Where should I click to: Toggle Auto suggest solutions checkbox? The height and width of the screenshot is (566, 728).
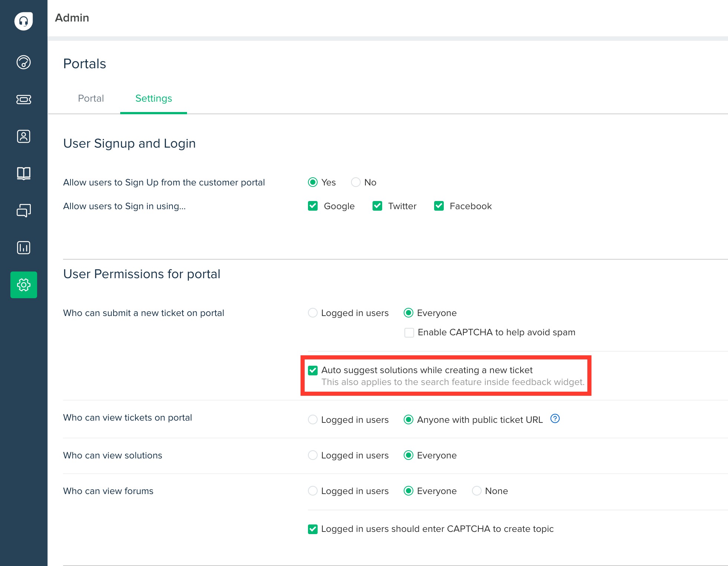click(x=313, y=370)
